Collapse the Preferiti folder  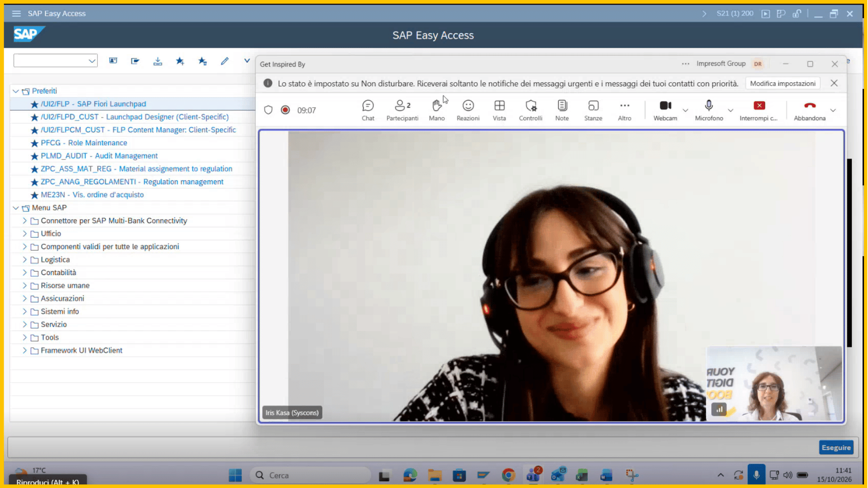pos(16,91)
